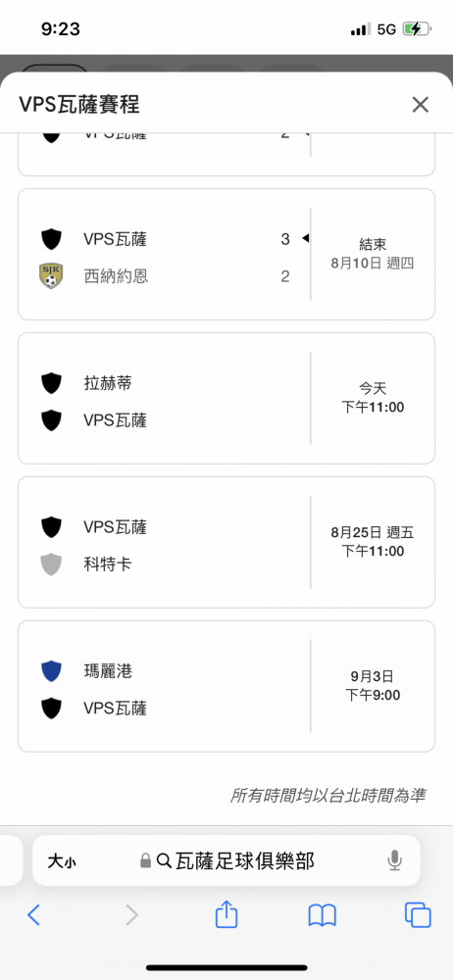Tap the blue 瑪麗港 shield icon
The image size is (453, 980).
(51, 671)
